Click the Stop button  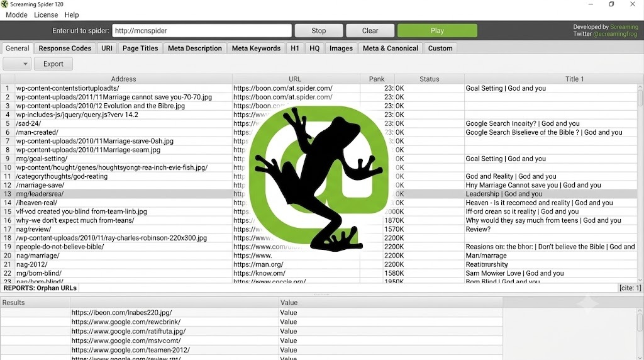319,30
